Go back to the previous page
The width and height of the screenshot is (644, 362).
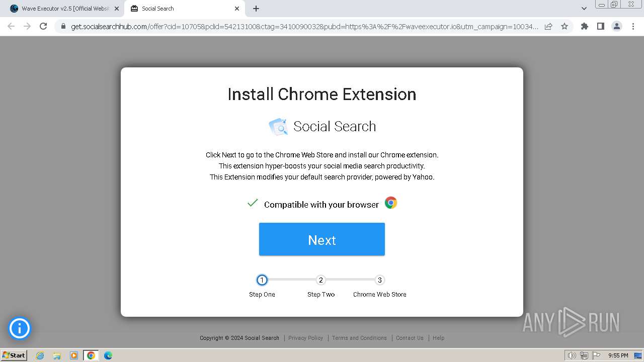coord(11,26)
